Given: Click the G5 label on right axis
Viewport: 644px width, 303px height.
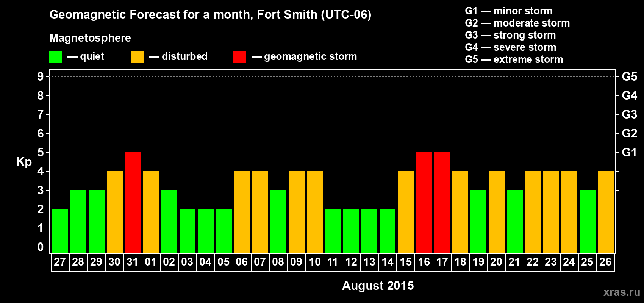Looking at the screenshot, I should click(630, 77).
